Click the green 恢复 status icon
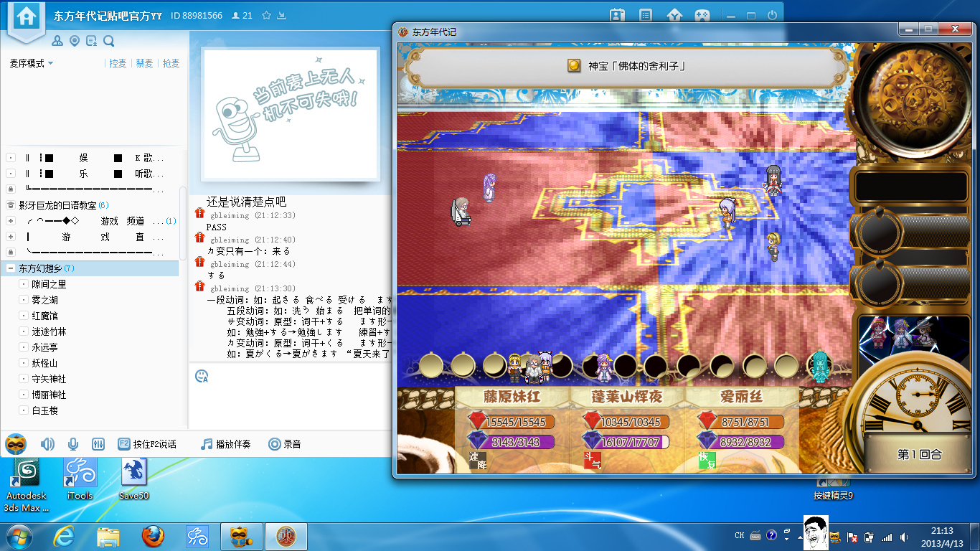 point(708,461)
